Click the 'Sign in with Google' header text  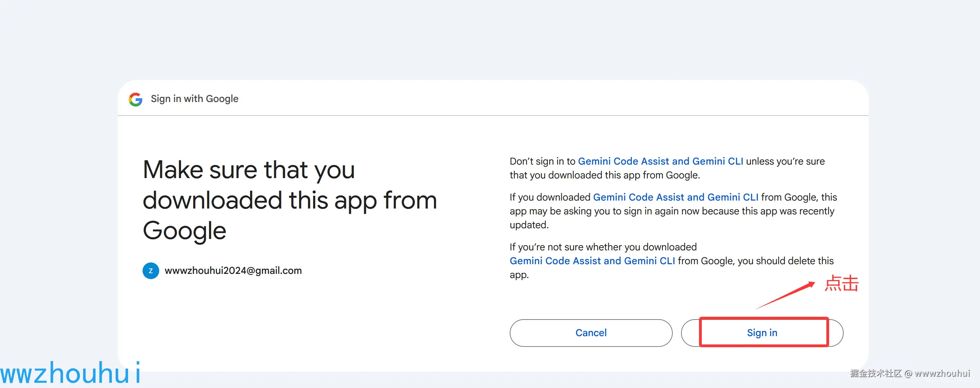[x=194, y=99]
